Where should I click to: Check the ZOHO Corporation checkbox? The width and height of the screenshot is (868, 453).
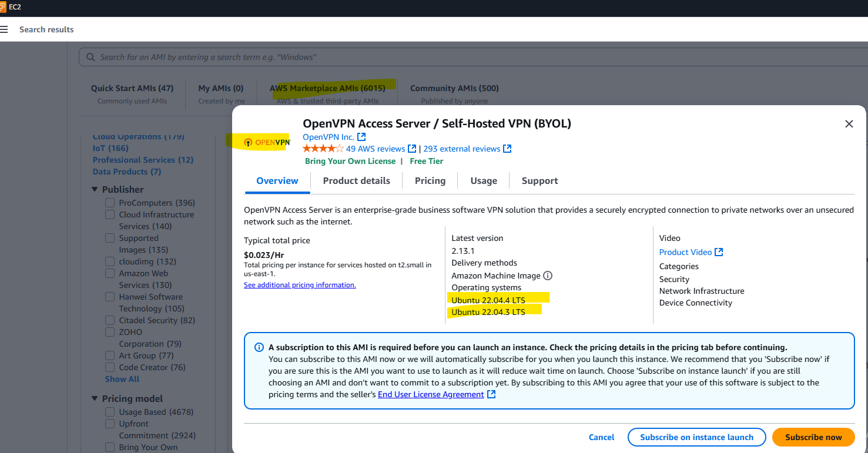(x=110, y=332)
